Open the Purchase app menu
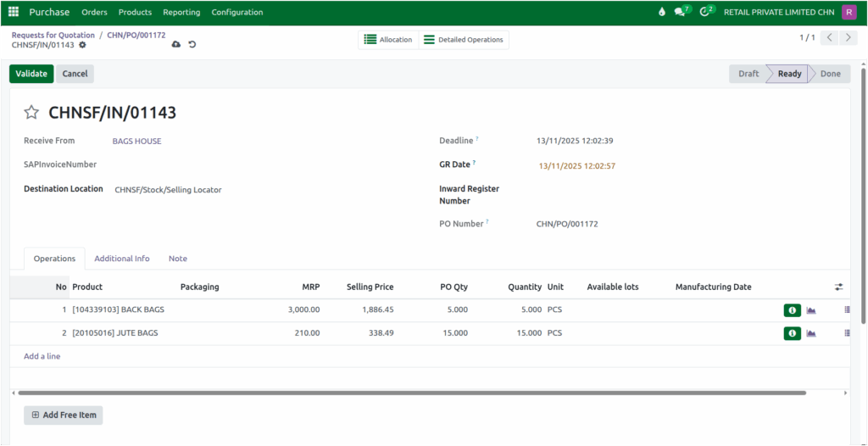The height and width of the screenshot is (446, 868). click(x=49, y=12)
